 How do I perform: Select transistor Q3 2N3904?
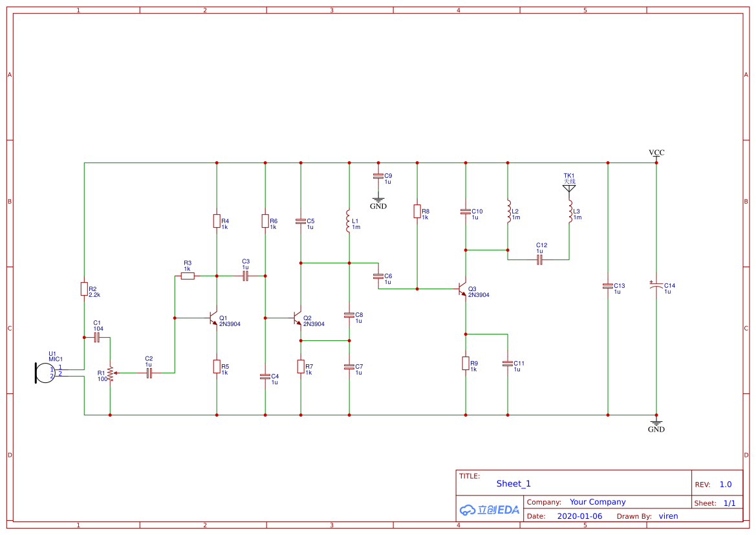(461, 289)
